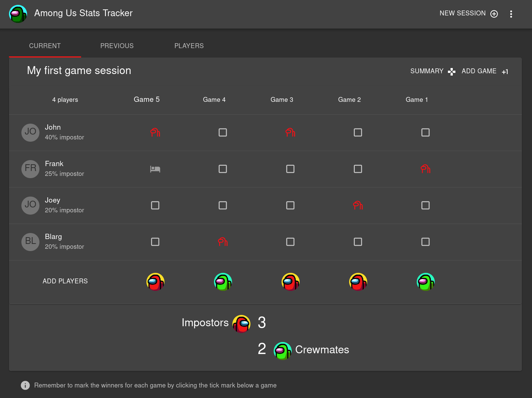Click the Game 4 column header
Image resolution: width=532 pixels, height=398 pixels.
click(x=214, y=100)
